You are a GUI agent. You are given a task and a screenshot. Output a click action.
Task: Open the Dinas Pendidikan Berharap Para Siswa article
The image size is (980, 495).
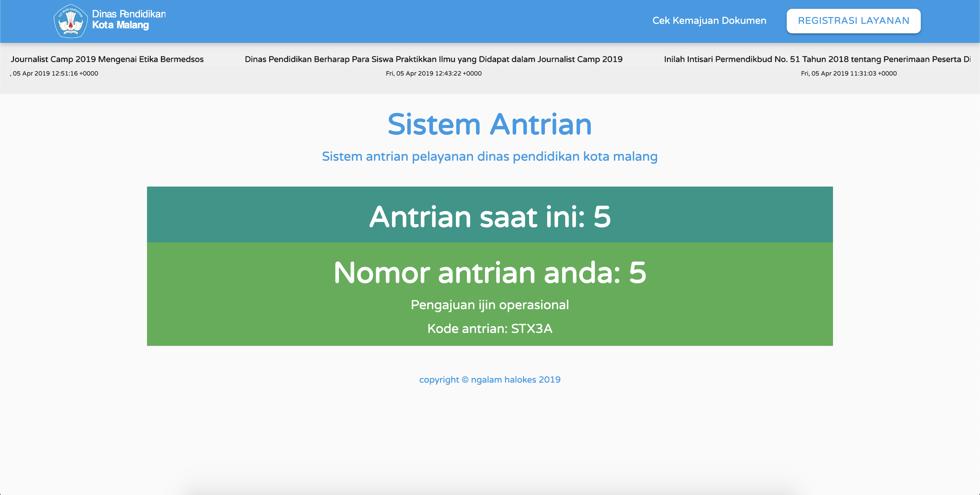click(433, 59)
